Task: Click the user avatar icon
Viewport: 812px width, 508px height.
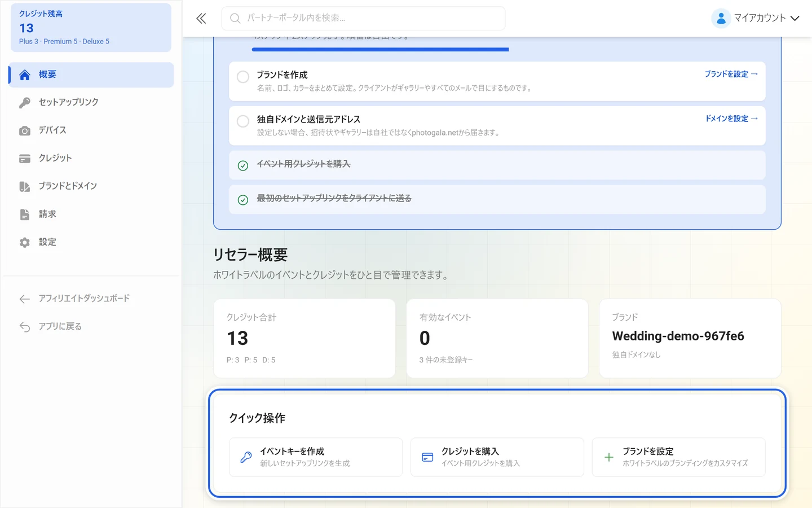Action: [x=721, y=18]
